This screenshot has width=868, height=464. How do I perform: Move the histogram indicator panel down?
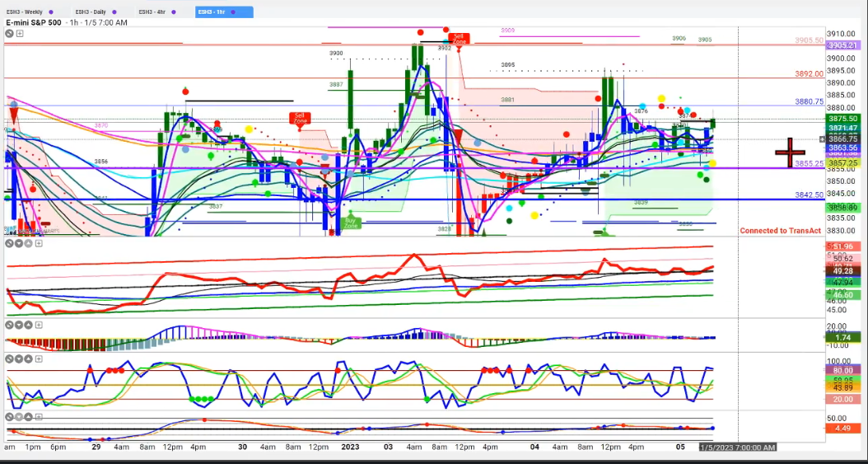tap(19, 325)
